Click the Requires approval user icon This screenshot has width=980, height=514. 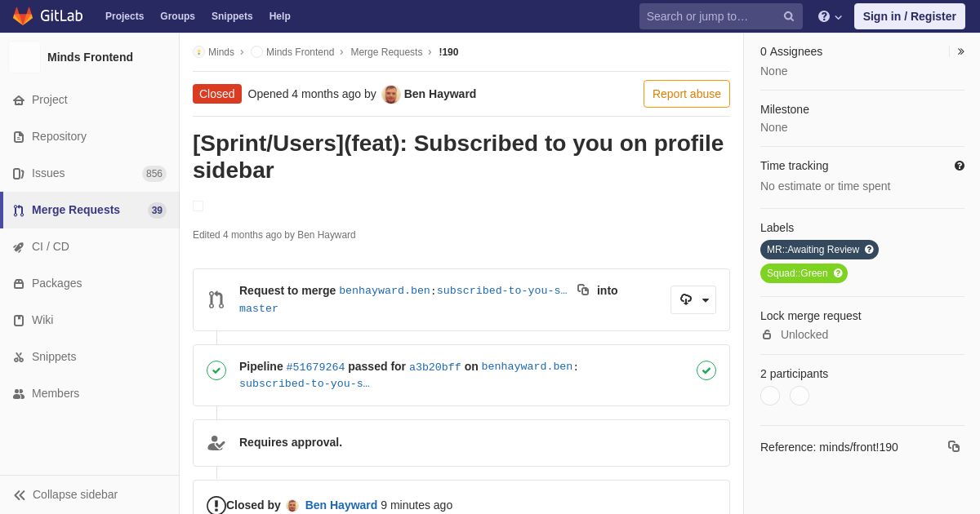pos(216,443)
